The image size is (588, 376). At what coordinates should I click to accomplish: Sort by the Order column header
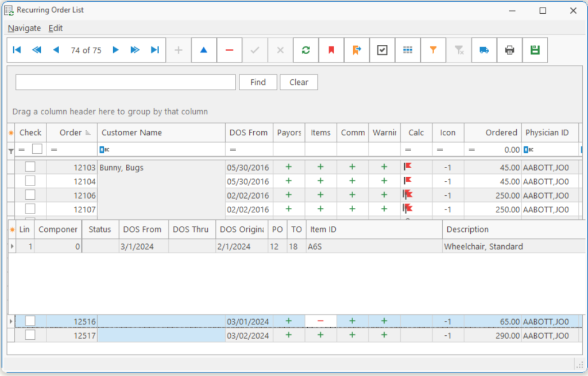[72, 133]
